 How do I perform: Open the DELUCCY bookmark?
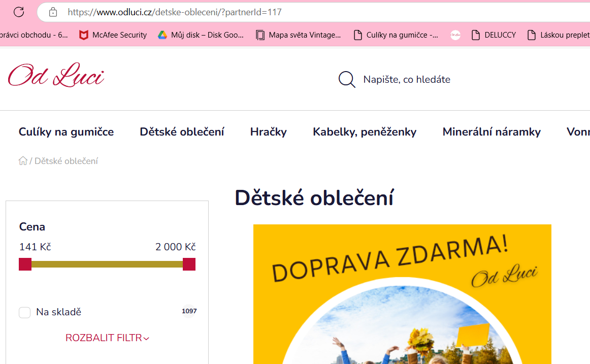pos(494,35)
